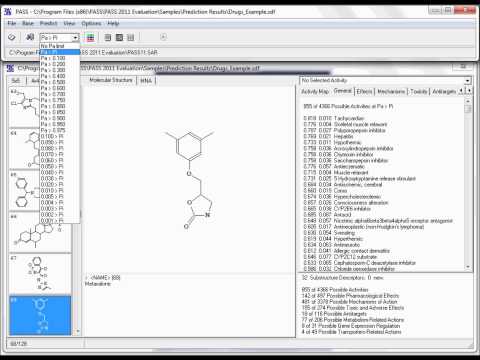Viewport: 480px width, 360px height.
Task: Select compound 67 thumbnail
Action: click(x=40, y=273)
